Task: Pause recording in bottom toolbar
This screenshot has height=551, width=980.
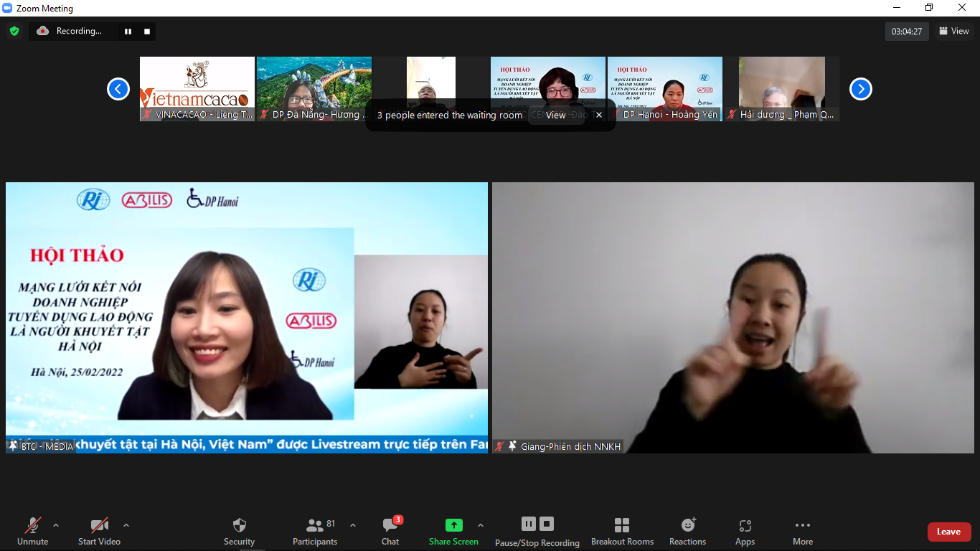Action: pos(529,524)
